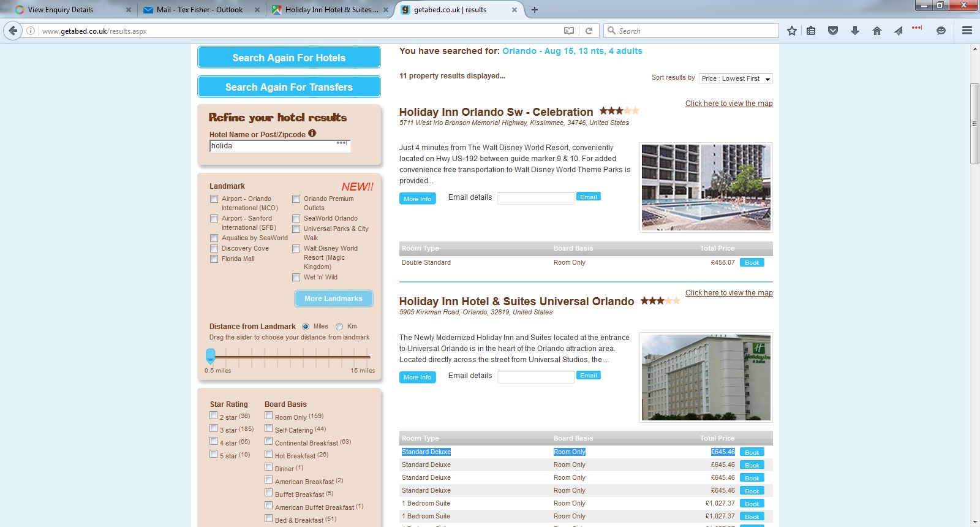
Task: Check Self Catering board basis
Action: pos(268,428)
